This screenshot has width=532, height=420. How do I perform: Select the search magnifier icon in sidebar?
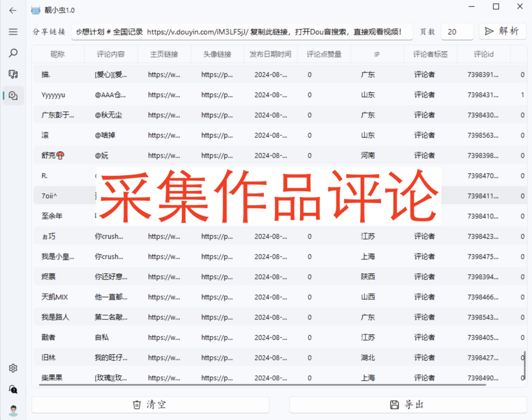(13, 53)
